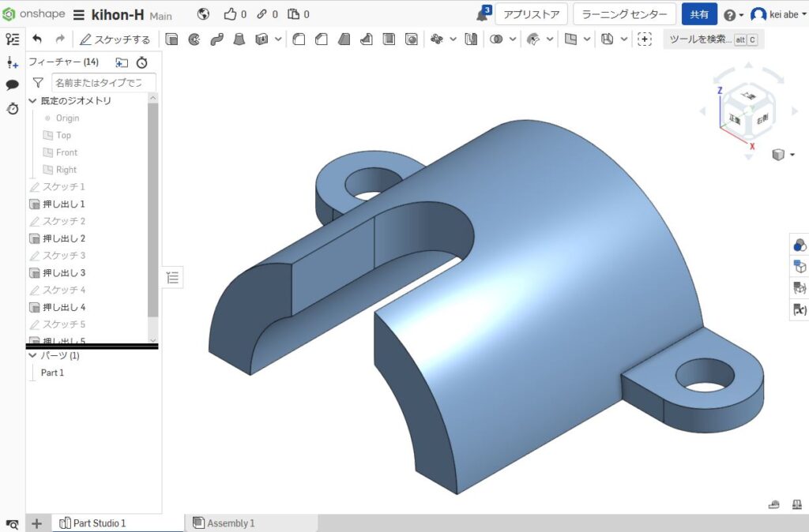
Task: Select the Front plane in tree
Action: pos(66,152)
